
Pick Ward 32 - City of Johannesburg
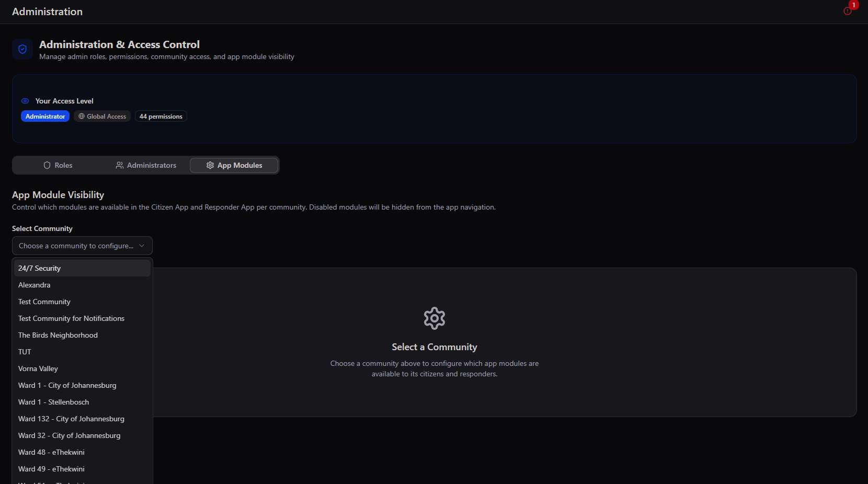[82, 435]
